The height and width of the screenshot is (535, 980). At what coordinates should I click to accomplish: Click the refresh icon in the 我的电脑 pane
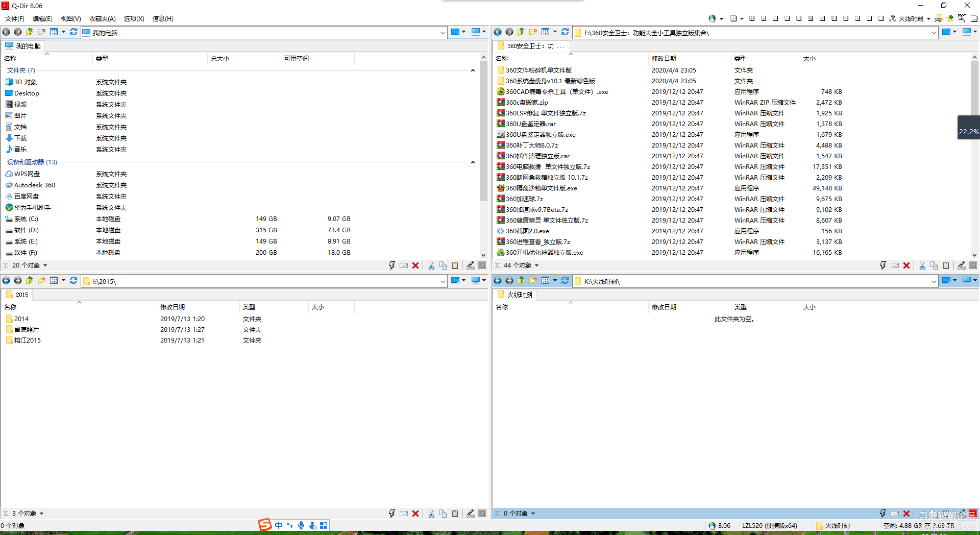pos(73,32)
